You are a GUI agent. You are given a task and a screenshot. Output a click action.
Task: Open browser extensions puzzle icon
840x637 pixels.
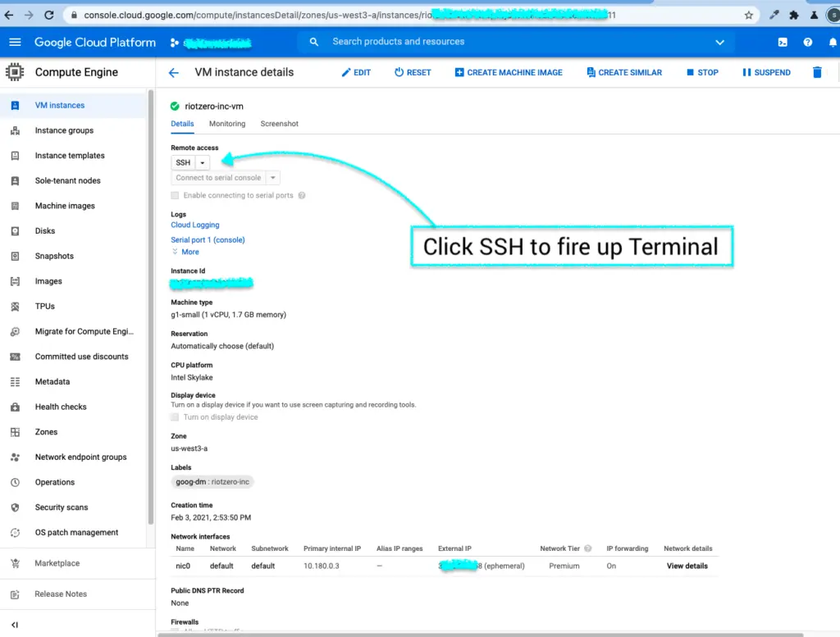(794, 15)
